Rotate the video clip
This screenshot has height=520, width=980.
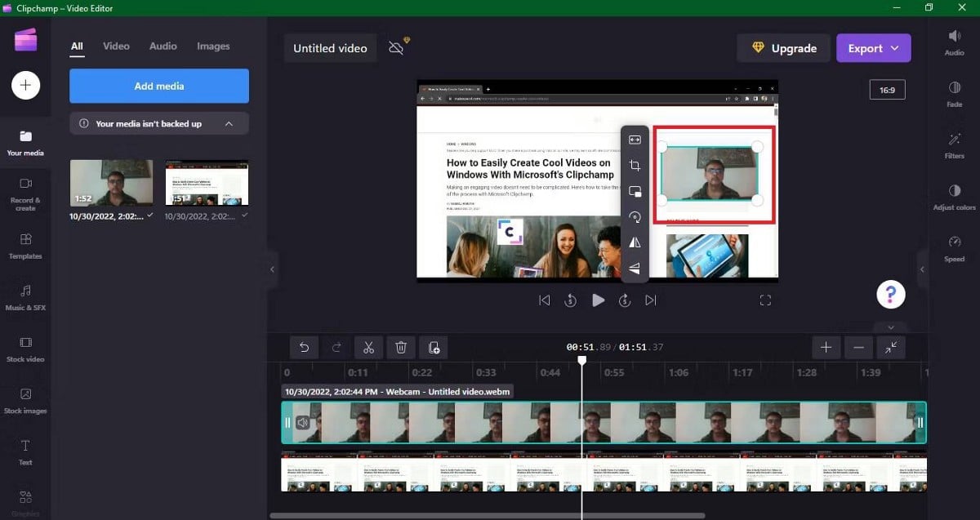[635, 217]
